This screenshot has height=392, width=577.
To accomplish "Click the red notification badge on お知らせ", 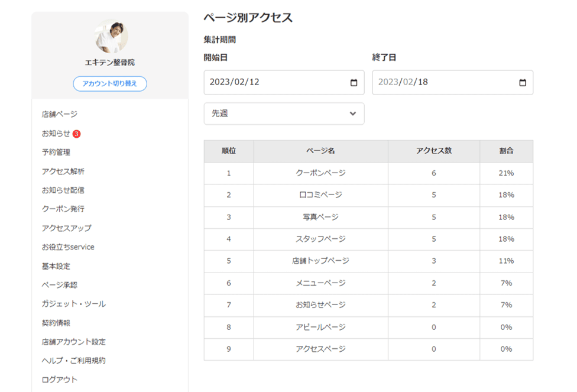I will pos(77,134).
